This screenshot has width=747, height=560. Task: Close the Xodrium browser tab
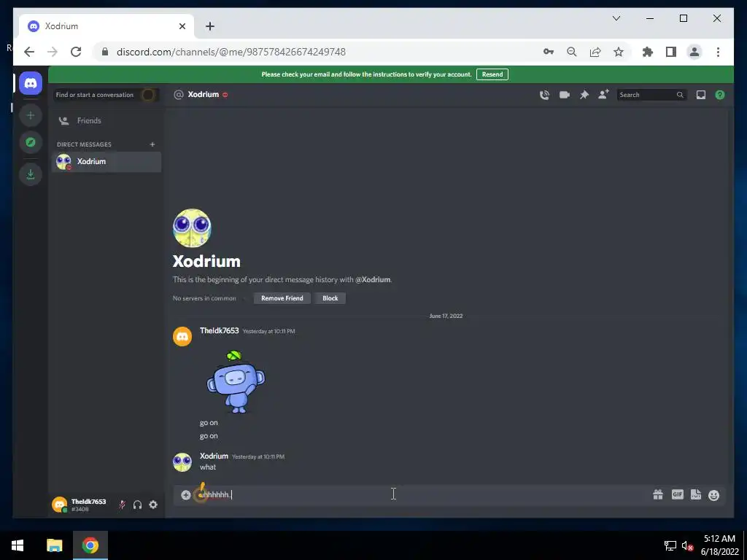(x=182, y=26)
